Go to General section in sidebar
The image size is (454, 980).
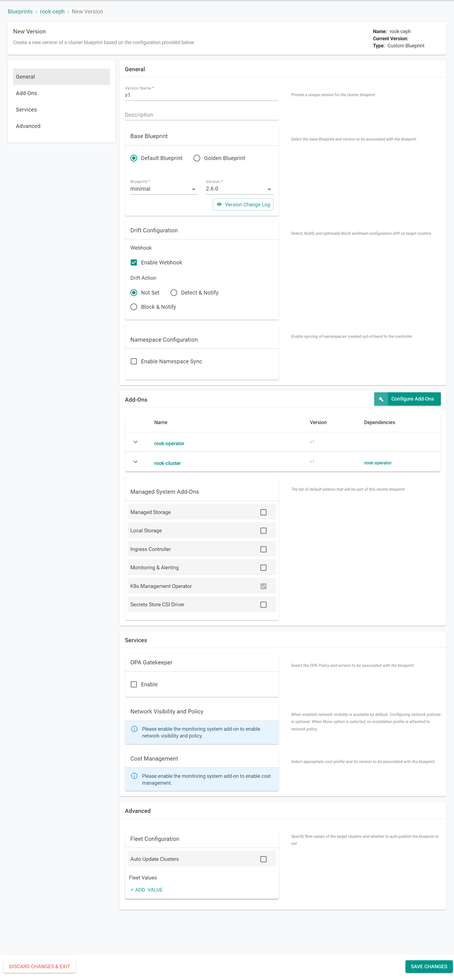click(61, 76)
